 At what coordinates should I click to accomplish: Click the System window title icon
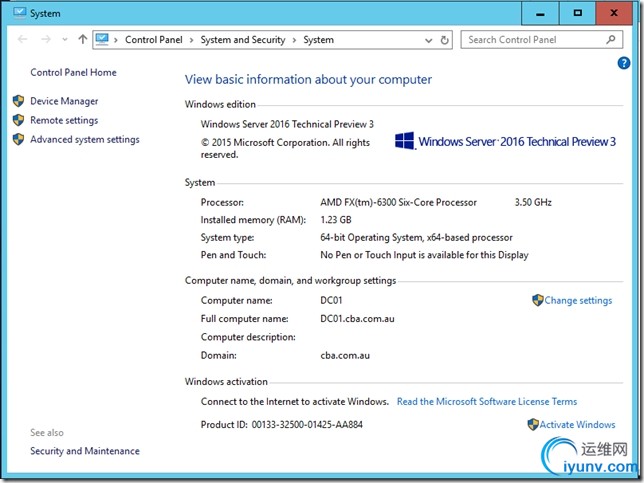click(x=19, y=13)
